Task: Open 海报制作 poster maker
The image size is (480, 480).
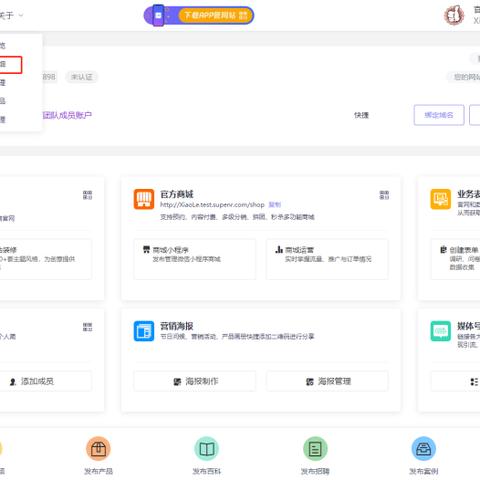Action: coord(195,381)
